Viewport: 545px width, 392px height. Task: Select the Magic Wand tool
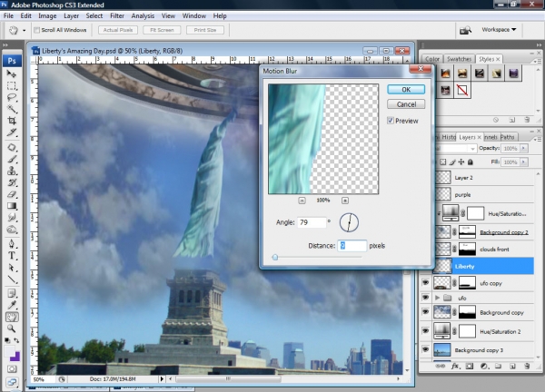coord(12,109)
